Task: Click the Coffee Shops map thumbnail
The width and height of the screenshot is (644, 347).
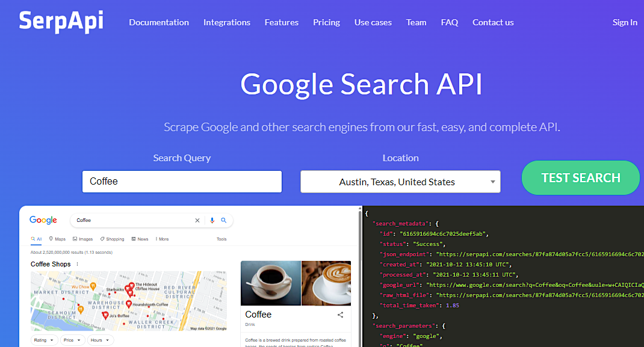Action: click(x=129, y=301)
